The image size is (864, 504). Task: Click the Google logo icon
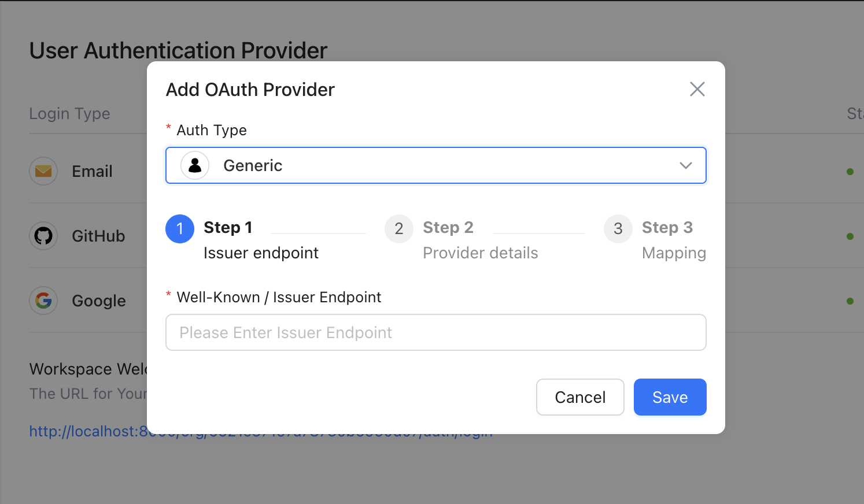43,301
